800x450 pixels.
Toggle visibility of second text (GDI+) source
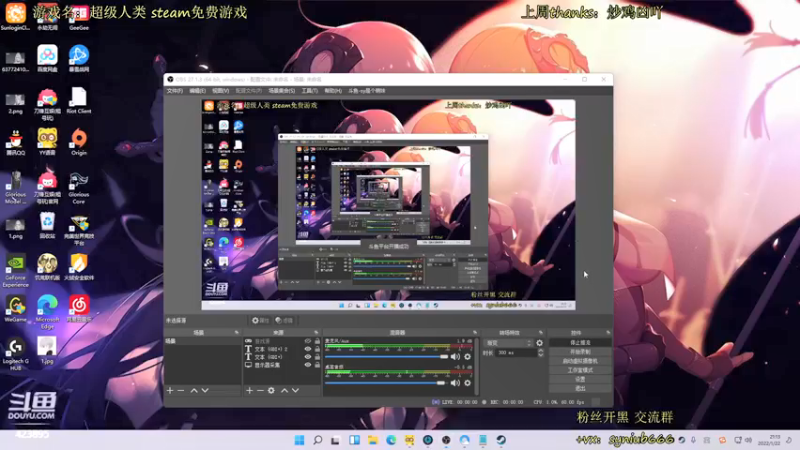click(308, 357)
